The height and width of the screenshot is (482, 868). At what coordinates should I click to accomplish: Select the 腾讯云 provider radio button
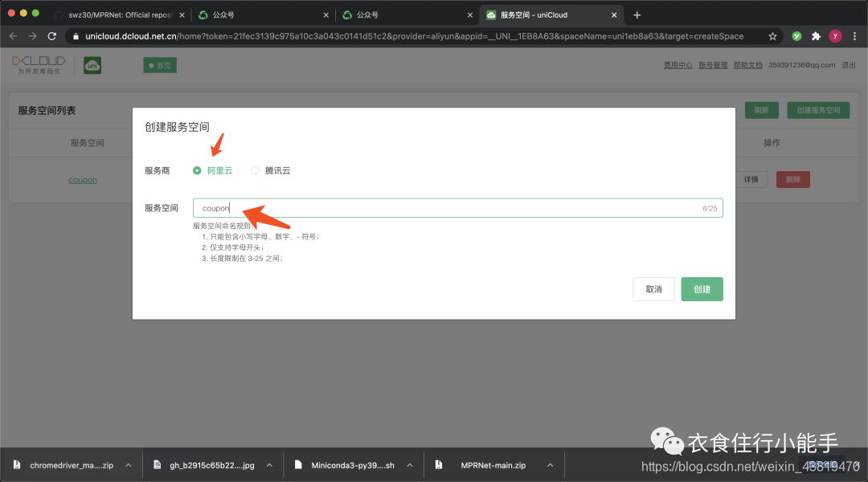255,170
